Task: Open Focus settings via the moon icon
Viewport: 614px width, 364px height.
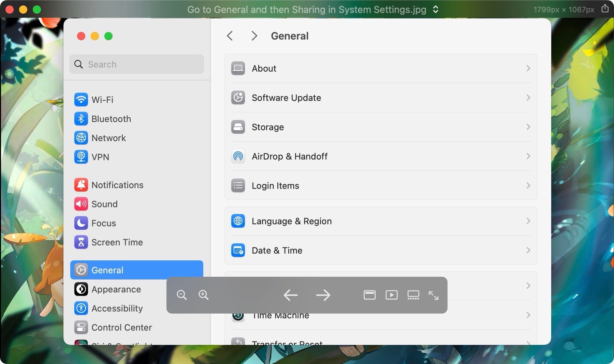Action: pos(81,223)
